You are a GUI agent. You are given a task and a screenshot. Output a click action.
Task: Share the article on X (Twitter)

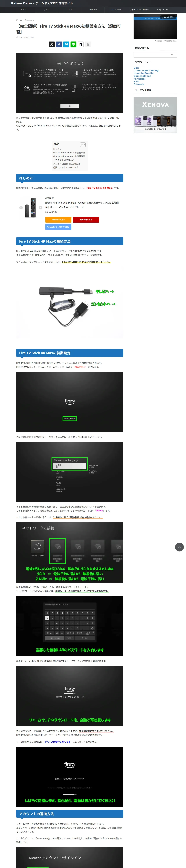coord(52,44)
